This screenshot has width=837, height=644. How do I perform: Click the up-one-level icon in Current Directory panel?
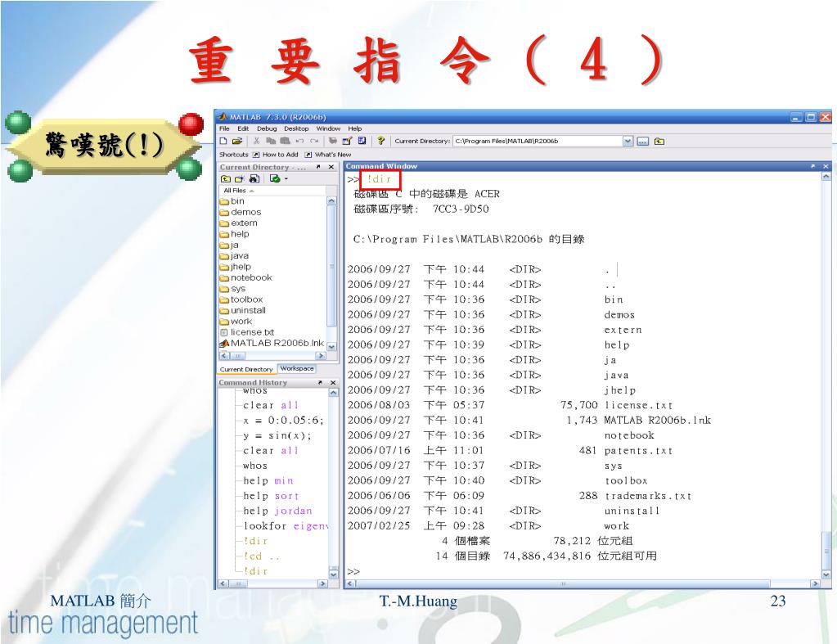[225, 179]
